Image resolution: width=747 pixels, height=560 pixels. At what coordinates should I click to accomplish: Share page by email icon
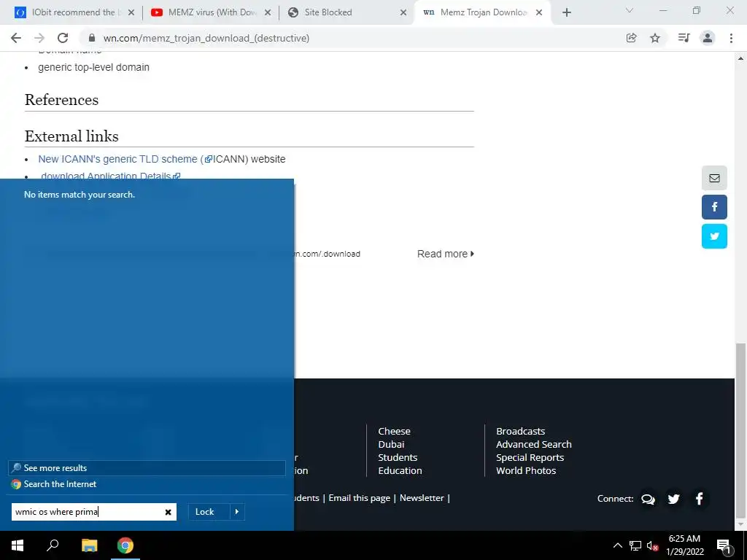[x=714, y=178]
